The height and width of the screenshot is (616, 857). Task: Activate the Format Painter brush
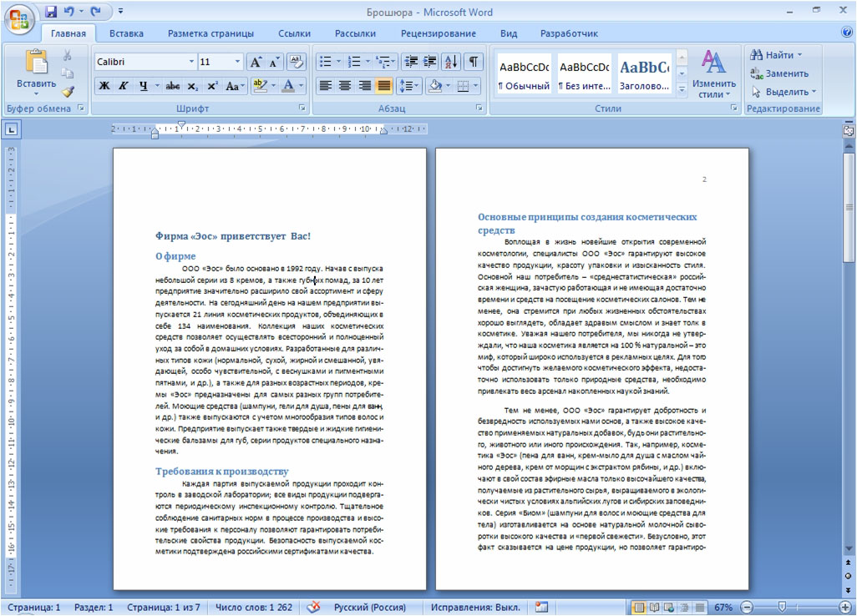point(67,91)
